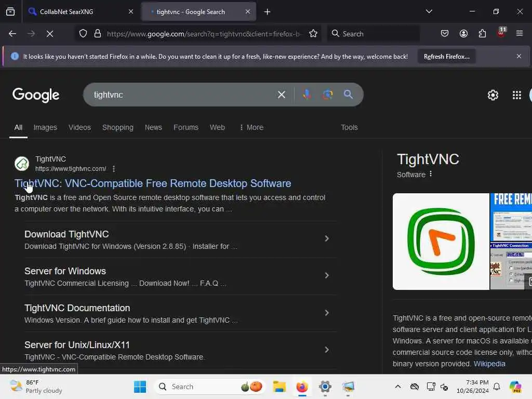This screenshot has height=399, width=532.
Task: Dismiss the Firefox refresh notification bar
Action: [519, 56]
